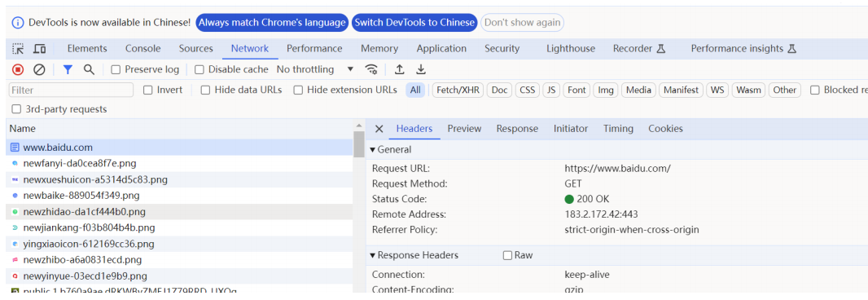Click the info icon in the language banner

(x=18, y=23)
